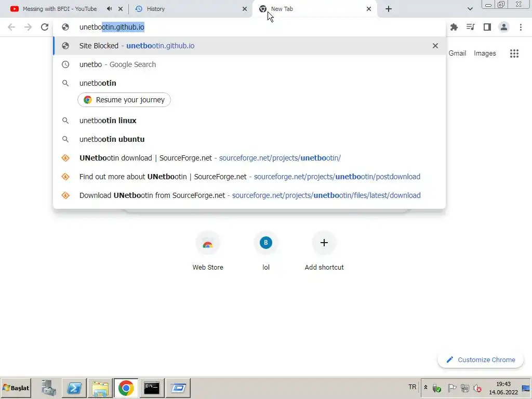Reload the page

pyautogui.click(x=45, y=27)
